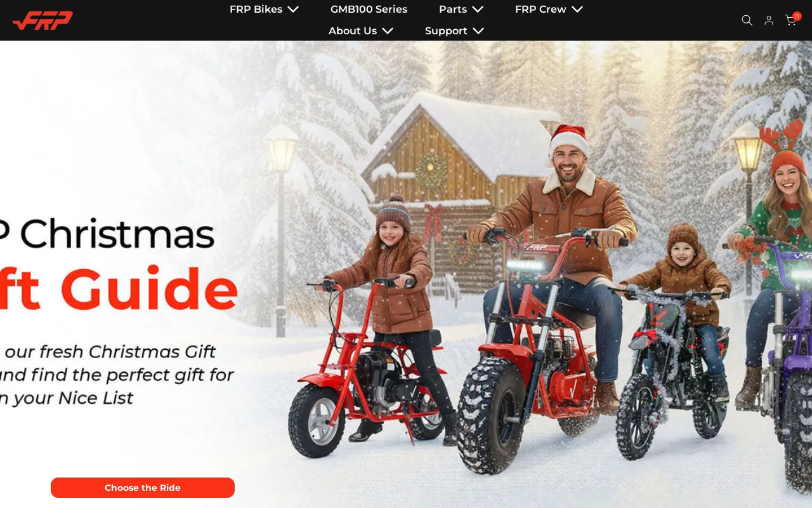Click the man in Santa hat
Image resolution: width=812 pixels, height=508 pixels.
click(x=558, y=254)
